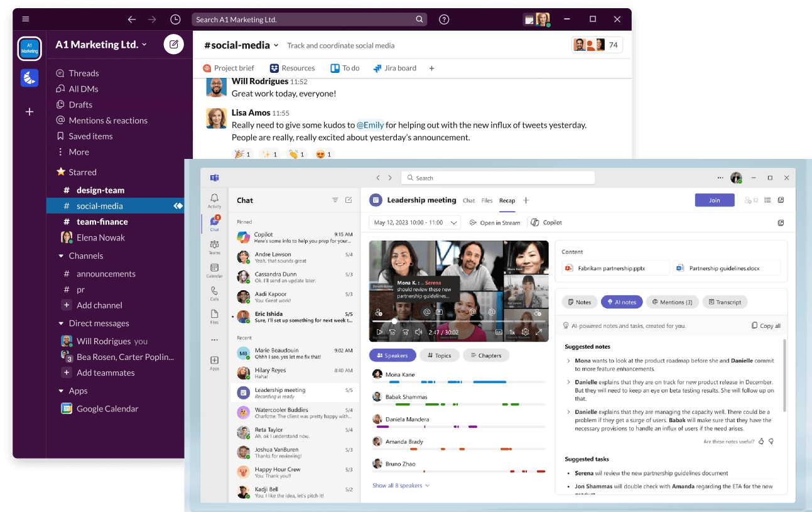This screenshot has height=512, width=812.
Task: Collapse the Direct messages section in Slack
Action: pos(61,324)
